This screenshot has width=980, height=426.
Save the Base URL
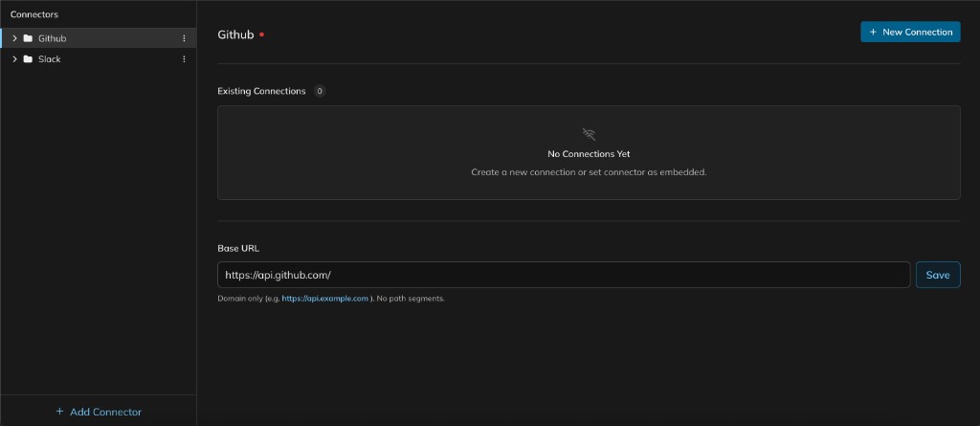(x=938, y=275)
